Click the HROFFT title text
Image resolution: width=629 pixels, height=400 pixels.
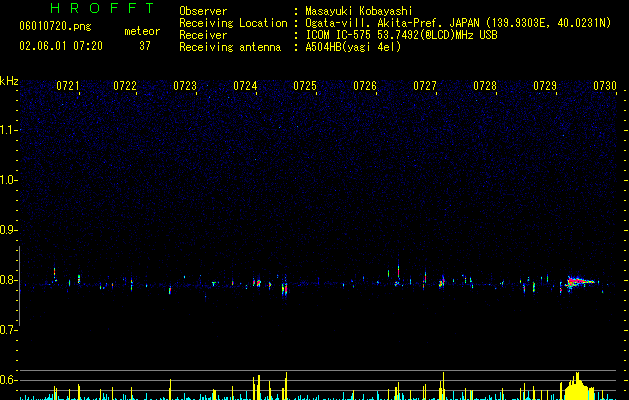click(x=103, y=8)
